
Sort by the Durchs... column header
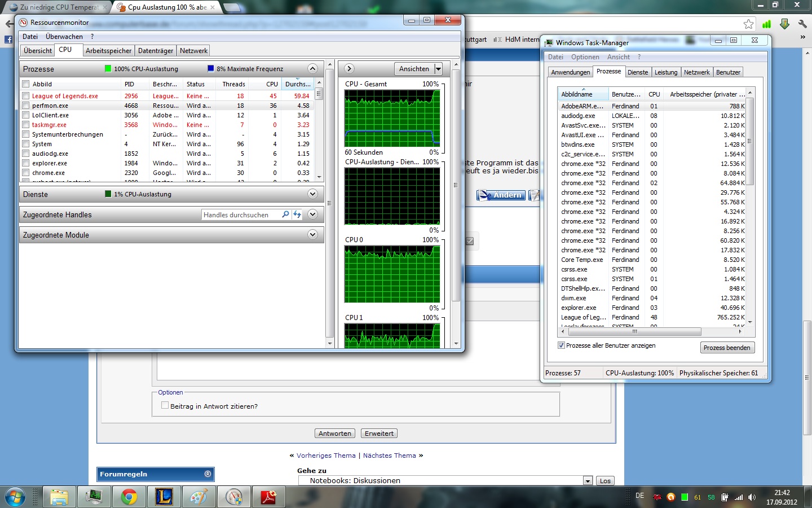[x=298, y=84]
